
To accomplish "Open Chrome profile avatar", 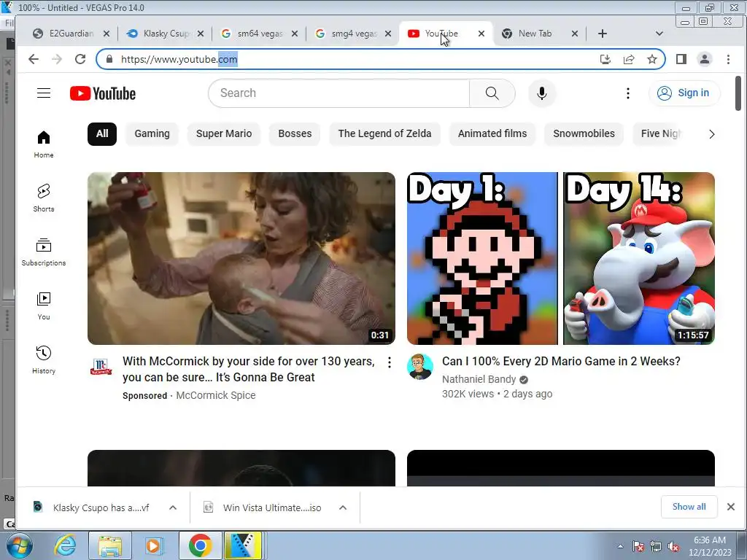I will tap(705, 59).
